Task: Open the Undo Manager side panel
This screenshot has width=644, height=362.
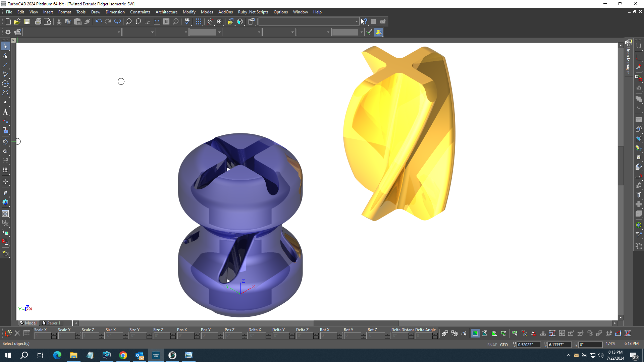Action: pos(628,58)
